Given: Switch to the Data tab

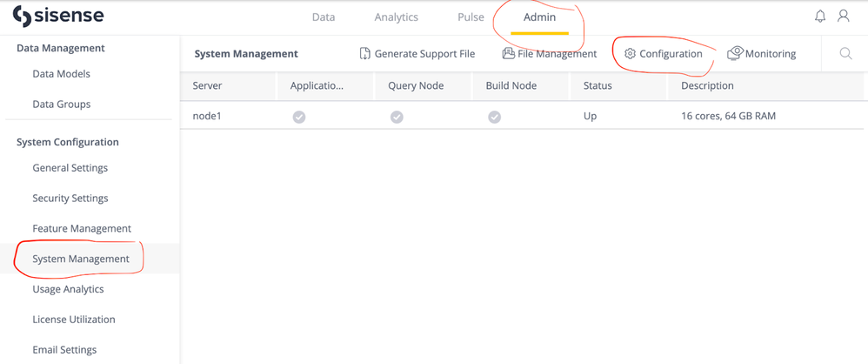Looking at the screenshot, I should 324,17.
